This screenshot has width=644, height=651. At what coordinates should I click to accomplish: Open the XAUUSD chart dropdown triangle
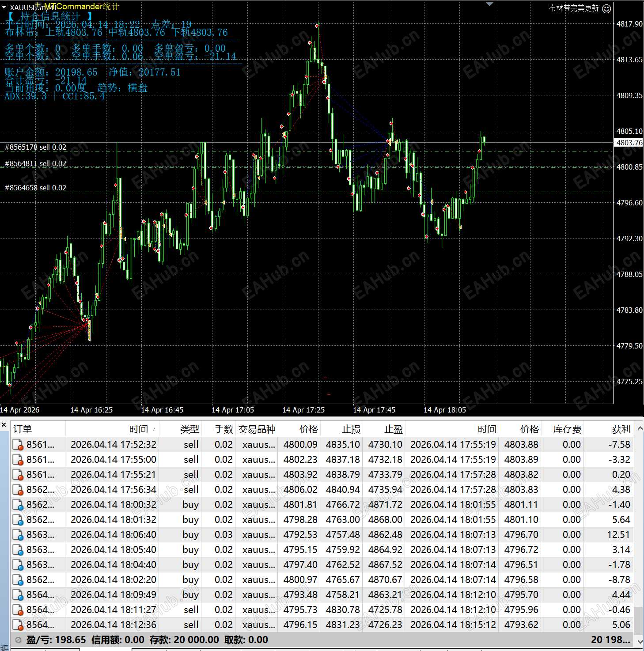click(4, 7)
